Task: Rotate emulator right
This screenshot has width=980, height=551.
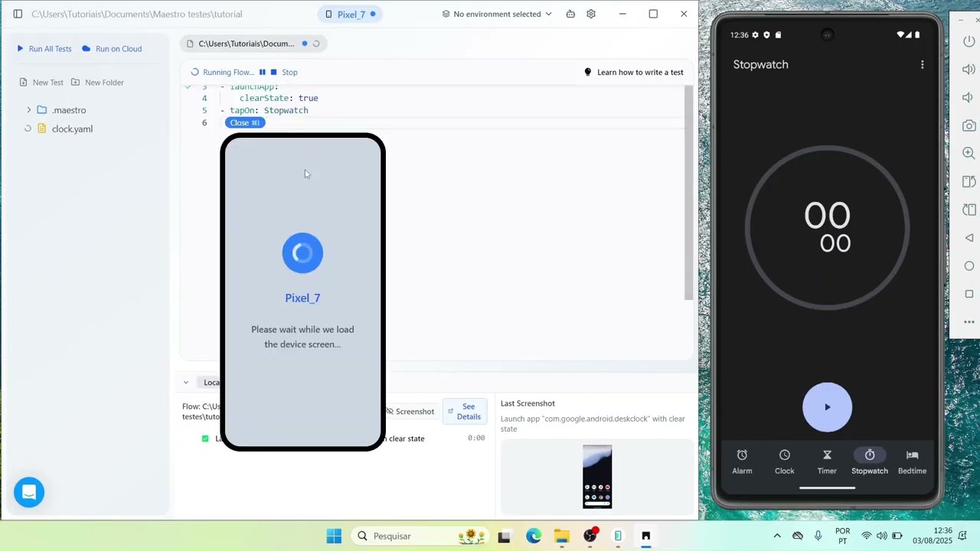Action: [969, 210]
